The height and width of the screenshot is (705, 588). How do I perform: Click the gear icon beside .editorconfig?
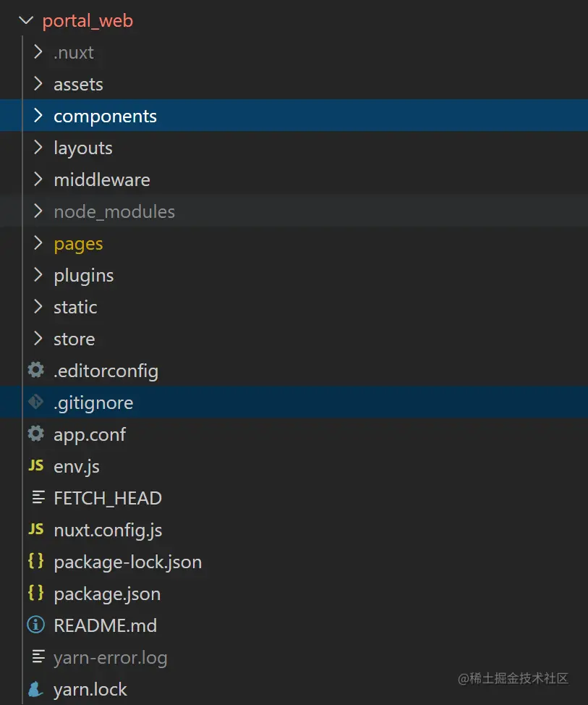(x=35, y=371)
